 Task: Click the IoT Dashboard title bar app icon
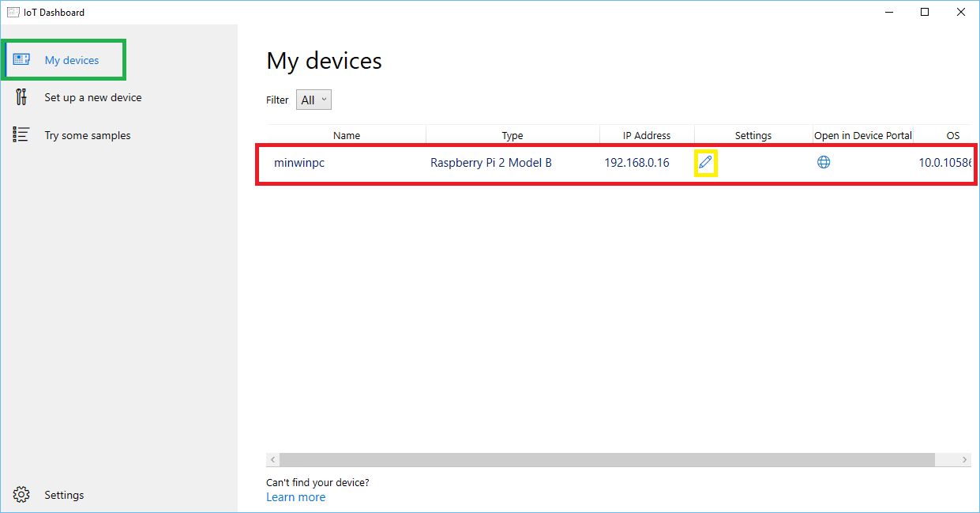coord(12,12)
